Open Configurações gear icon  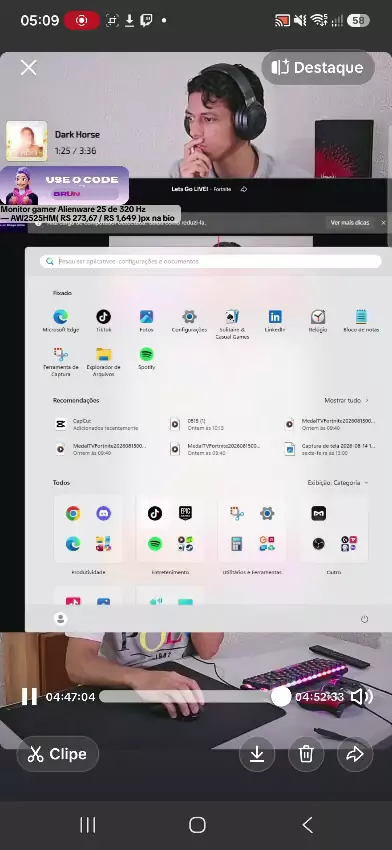pyautogui.click(x=189, y=321)
